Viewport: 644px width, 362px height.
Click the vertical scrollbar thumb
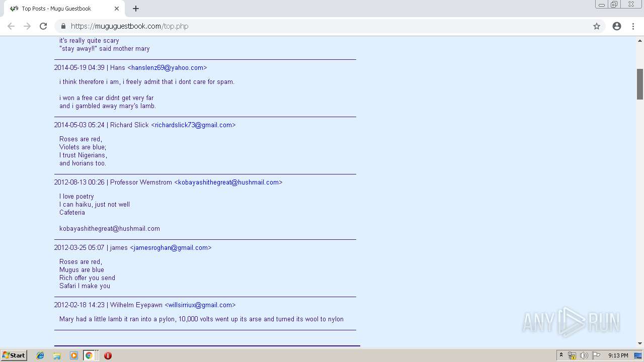point(640,84)
